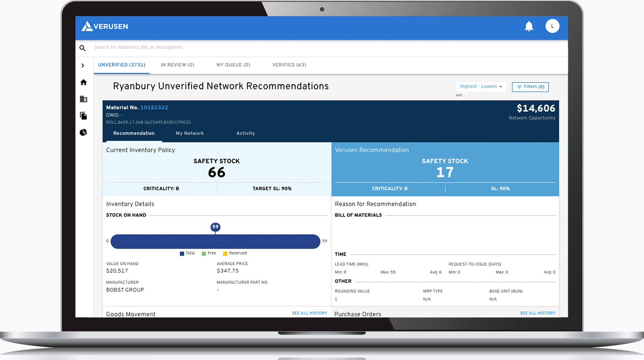Switch to the In Review (0) tab
This screenshot has width=644, height=360.
point(177,65)
